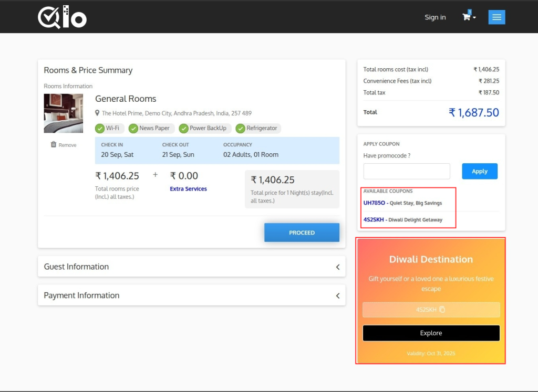Copy the 4S2SKH code using copy icon

pyautogui.click(x=442, y=310)
